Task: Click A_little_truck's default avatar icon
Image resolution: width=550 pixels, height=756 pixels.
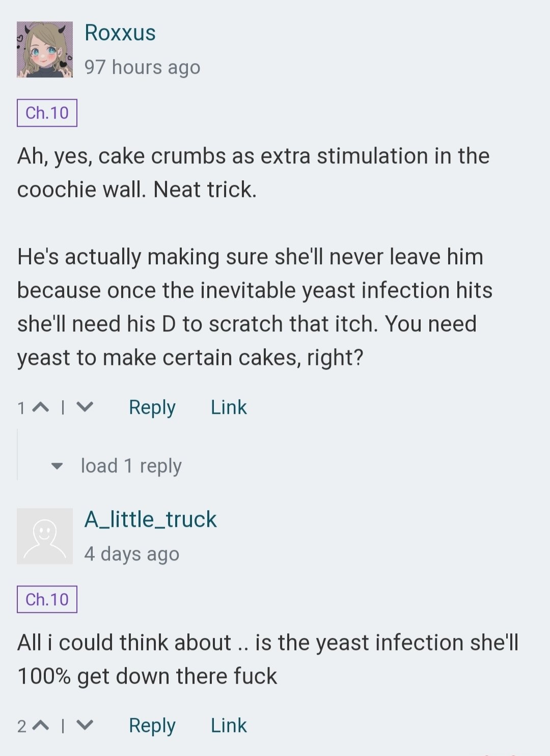Action: click(45, 536)
